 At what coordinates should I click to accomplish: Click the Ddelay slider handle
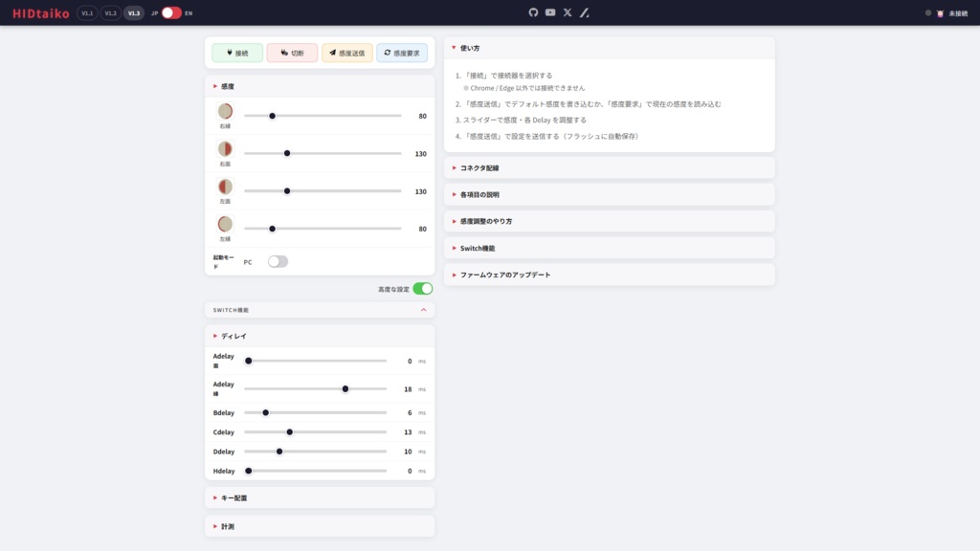click(x=279, y=452)
